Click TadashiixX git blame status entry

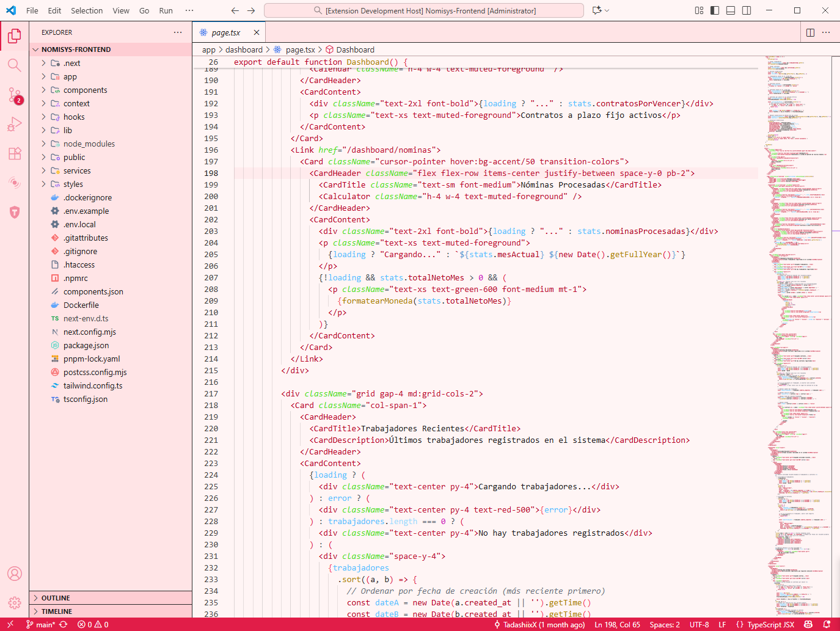(539, 624)
